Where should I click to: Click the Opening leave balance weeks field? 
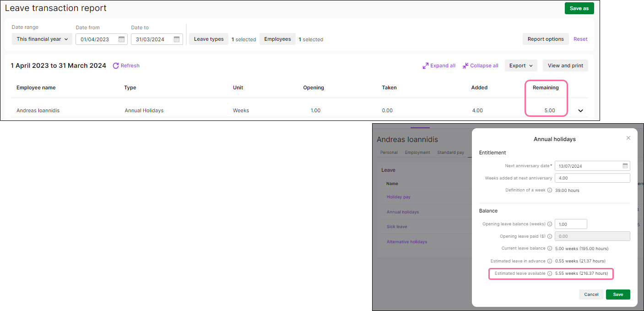pos(571,224)
